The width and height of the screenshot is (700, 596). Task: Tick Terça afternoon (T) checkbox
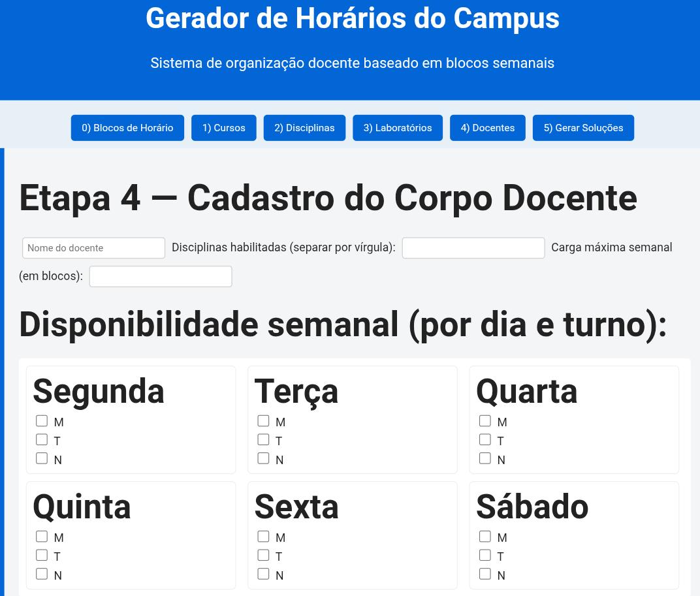[263, 440]
